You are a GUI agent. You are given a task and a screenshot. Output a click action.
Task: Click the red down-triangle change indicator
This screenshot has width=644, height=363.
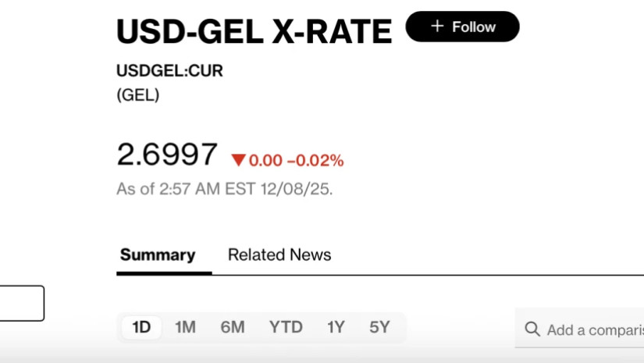click(238, 161)
